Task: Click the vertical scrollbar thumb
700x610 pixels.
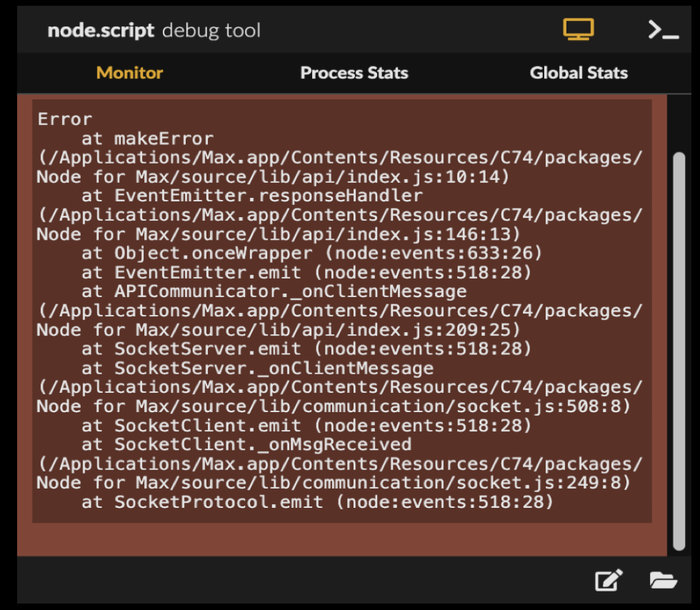Action: point(679,351)
